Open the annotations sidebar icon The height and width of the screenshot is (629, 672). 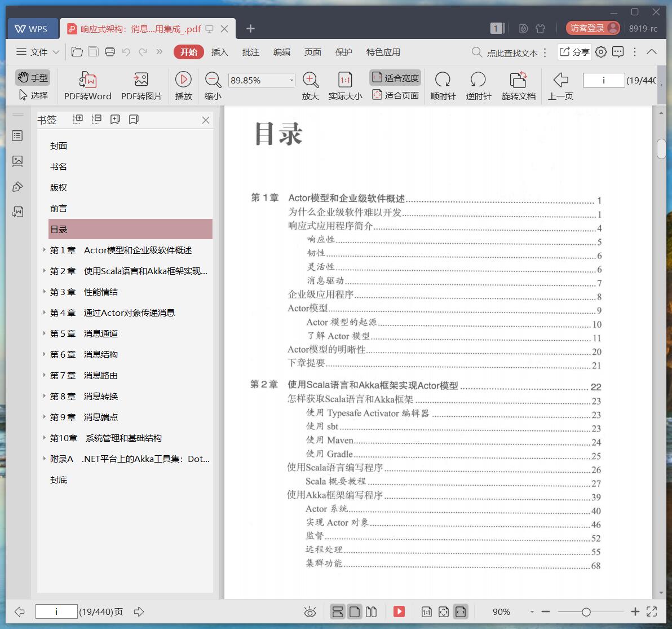(17, 187)
